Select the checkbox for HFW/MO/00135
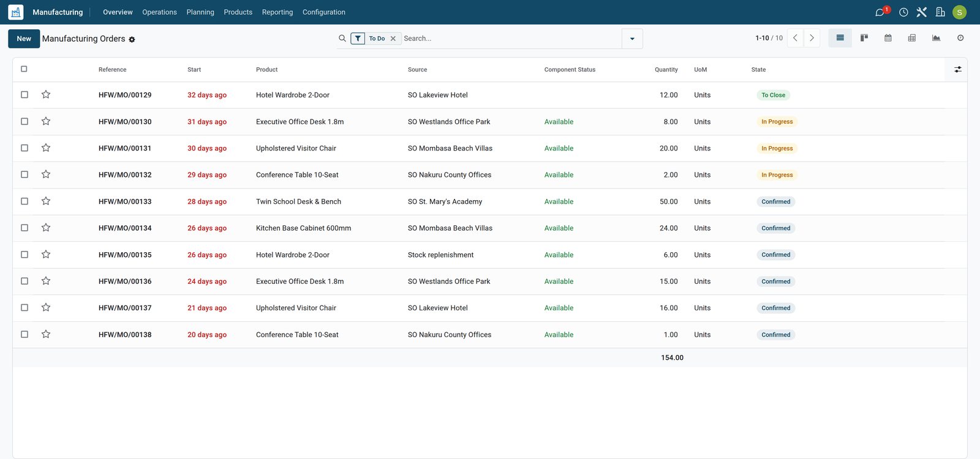 [24, 255]
